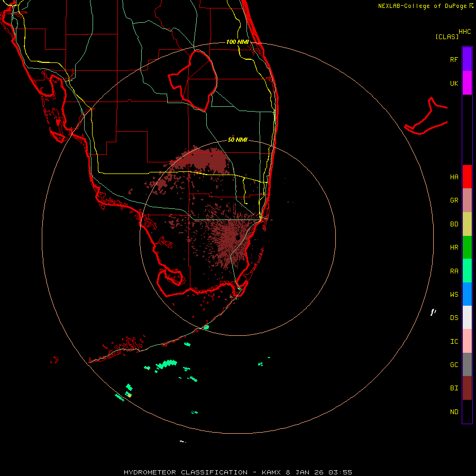This screenshot has width=476, height=476.
Task: Click the red HA legend color swatch
Action: point(467,177)
